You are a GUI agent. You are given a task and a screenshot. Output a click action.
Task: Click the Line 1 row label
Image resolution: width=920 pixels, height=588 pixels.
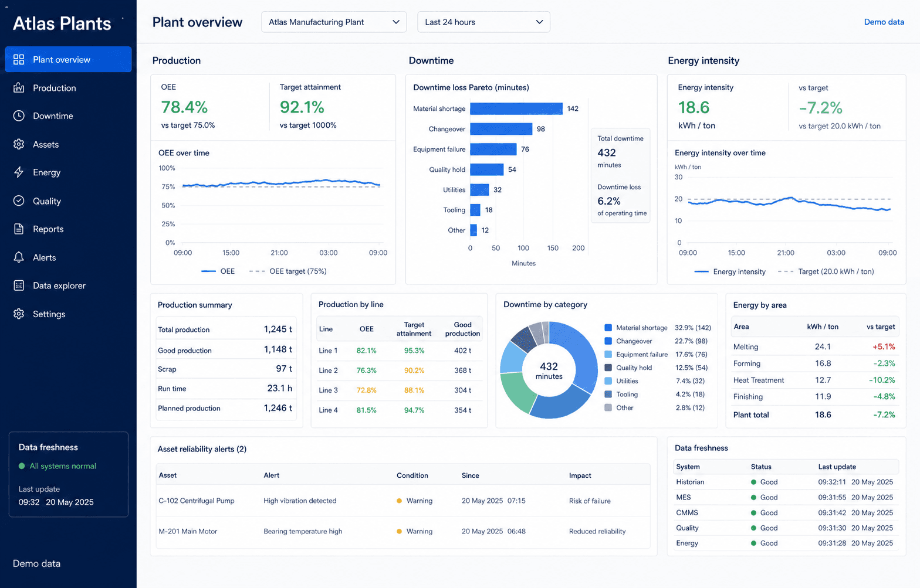(328, 351)
